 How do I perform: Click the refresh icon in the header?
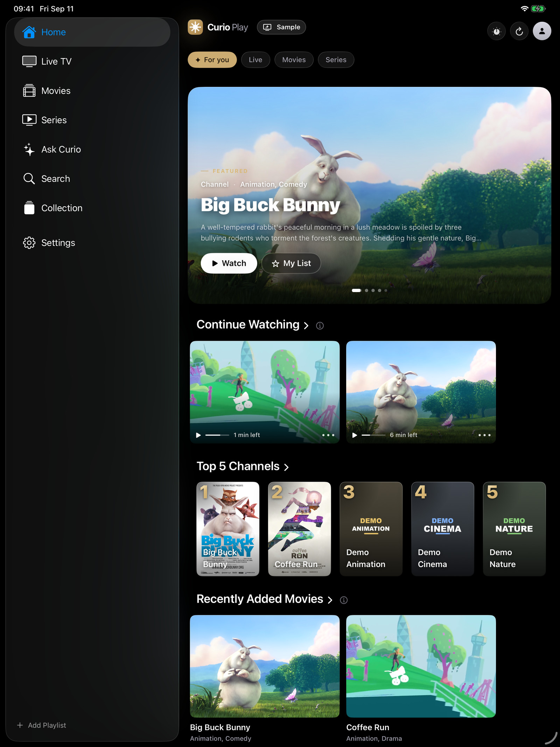[x=519, y=31]
